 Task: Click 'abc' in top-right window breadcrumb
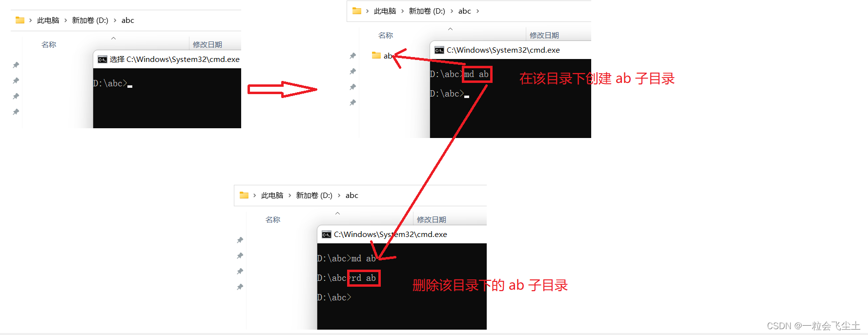(464, 11)
